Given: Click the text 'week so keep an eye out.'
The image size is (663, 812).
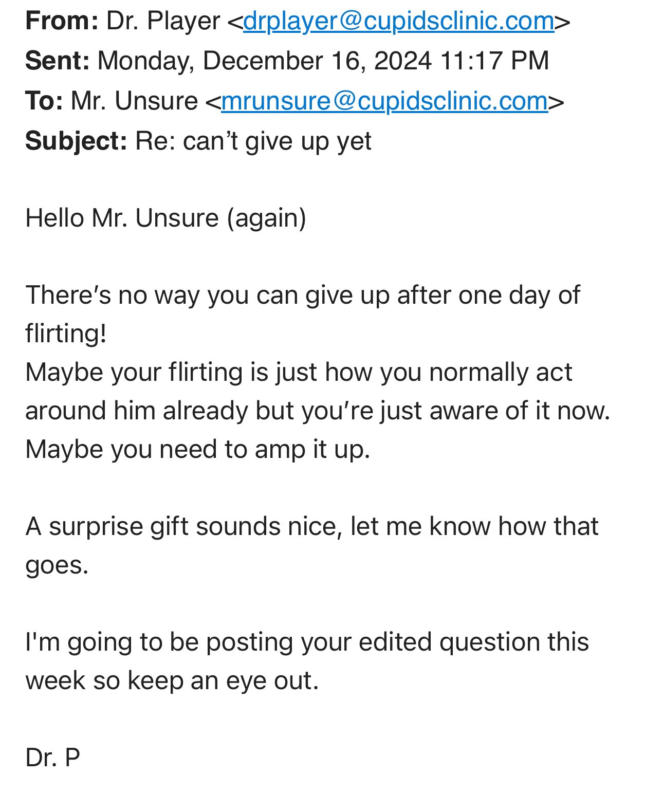Looking at the screenshot, I should 172,681.
